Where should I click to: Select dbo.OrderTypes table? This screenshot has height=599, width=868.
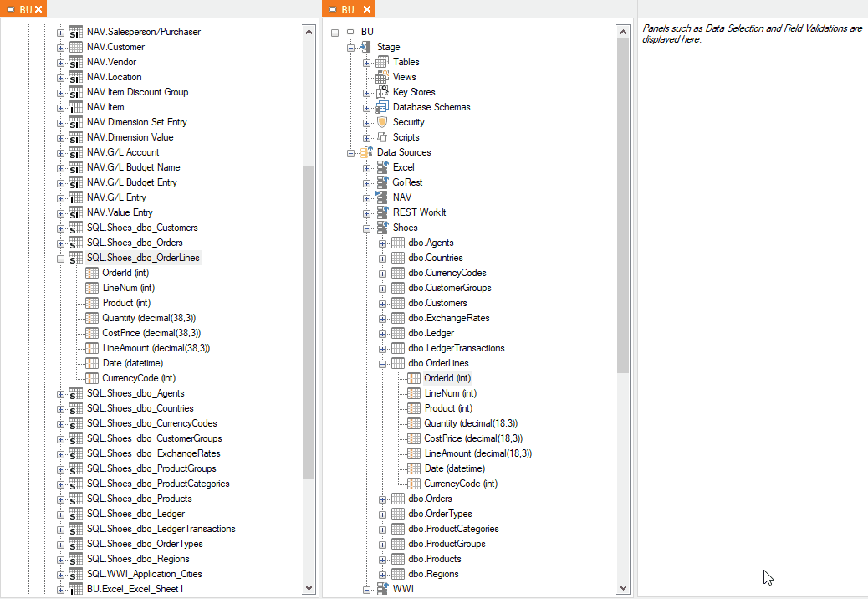[440, 514]
